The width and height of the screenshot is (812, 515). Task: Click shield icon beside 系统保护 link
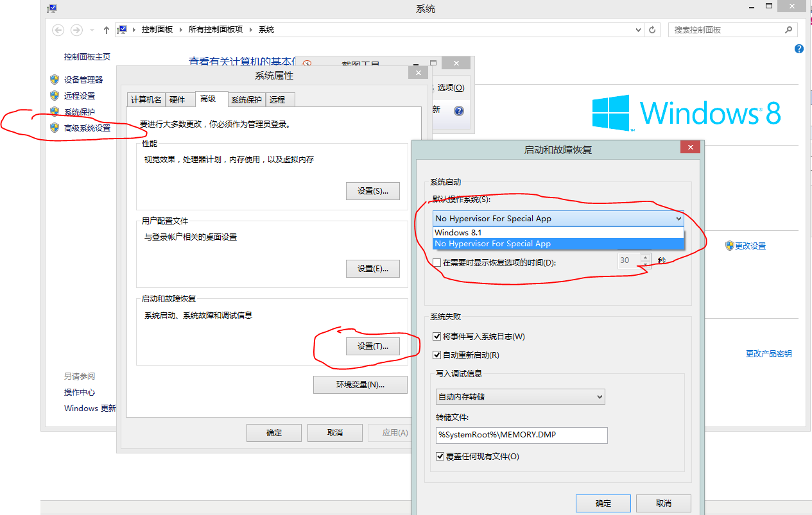coord(55,112)
